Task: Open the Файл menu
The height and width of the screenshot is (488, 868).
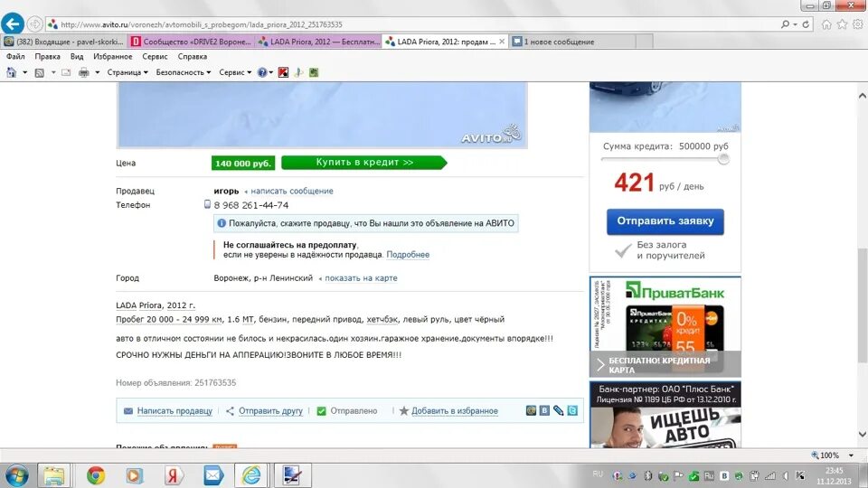Action: 15,56
